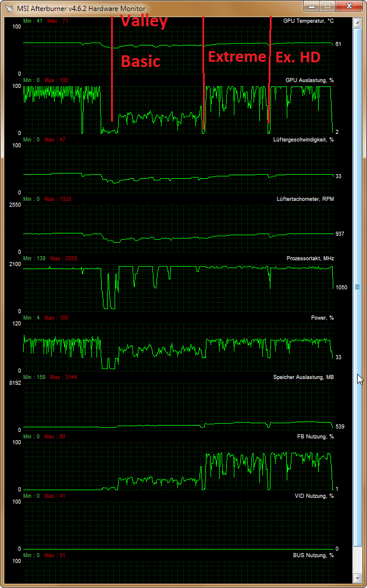Click the 'Max : 80' FB usage value
The height and width of the screenshot is (588, 367).
[55, 437]
